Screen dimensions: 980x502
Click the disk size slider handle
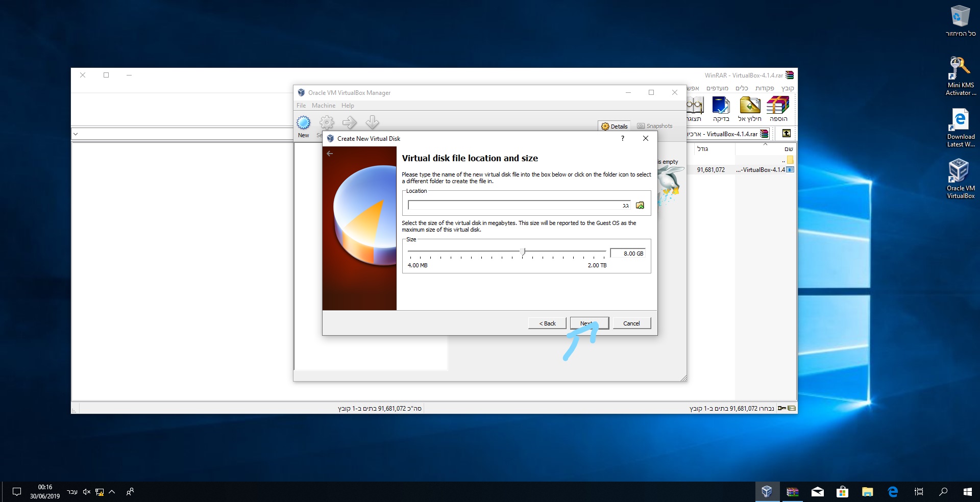(x=523, y=252)
